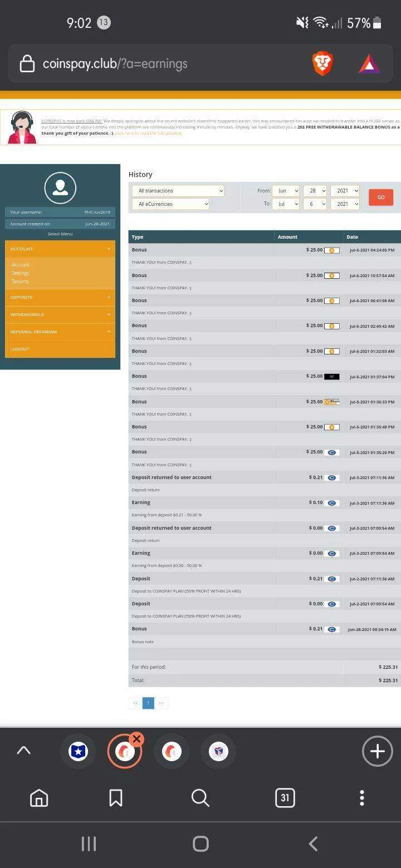Open the All transactions dropdown
401x868 pixels.
point(178,191)
